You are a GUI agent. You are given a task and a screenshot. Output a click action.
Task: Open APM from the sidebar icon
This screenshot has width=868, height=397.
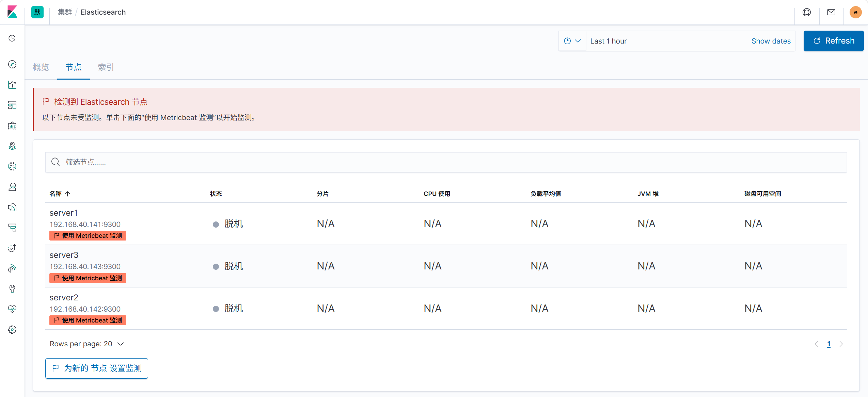pyautogui.click(x=12, y=228)
